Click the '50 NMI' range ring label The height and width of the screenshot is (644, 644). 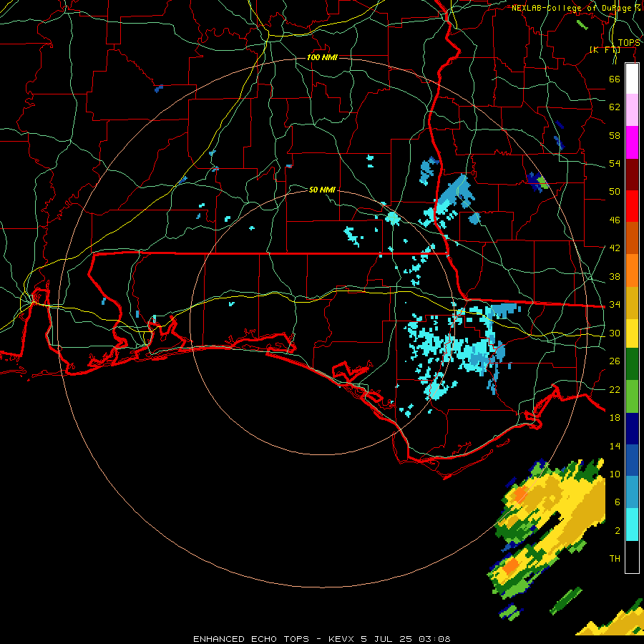[322, 190]
